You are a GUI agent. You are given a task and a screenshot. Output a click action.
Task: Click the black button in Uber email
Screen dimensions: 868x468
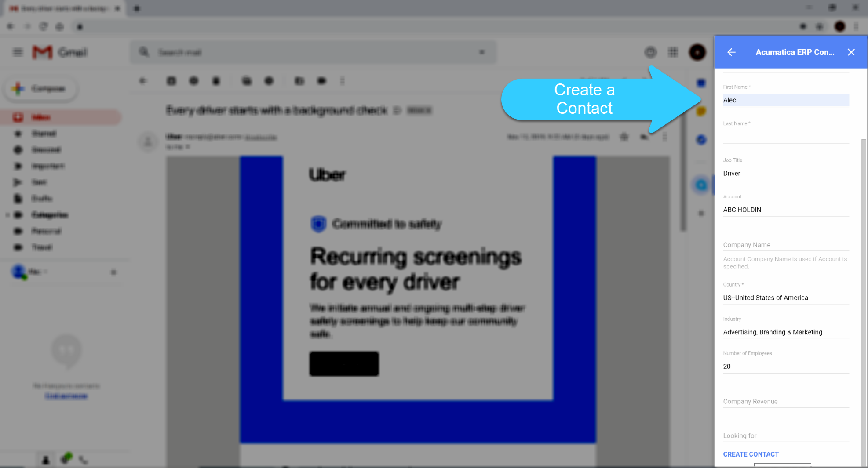tap(344, 364)
